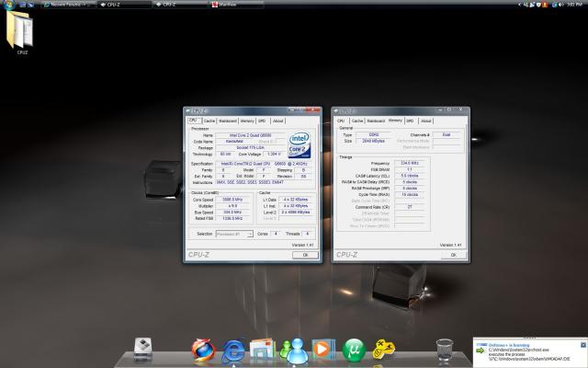Screen dimensions: 588x368
Task: Click the Windows Start orb
Action: pyautogui.click(x=8, y=5)
